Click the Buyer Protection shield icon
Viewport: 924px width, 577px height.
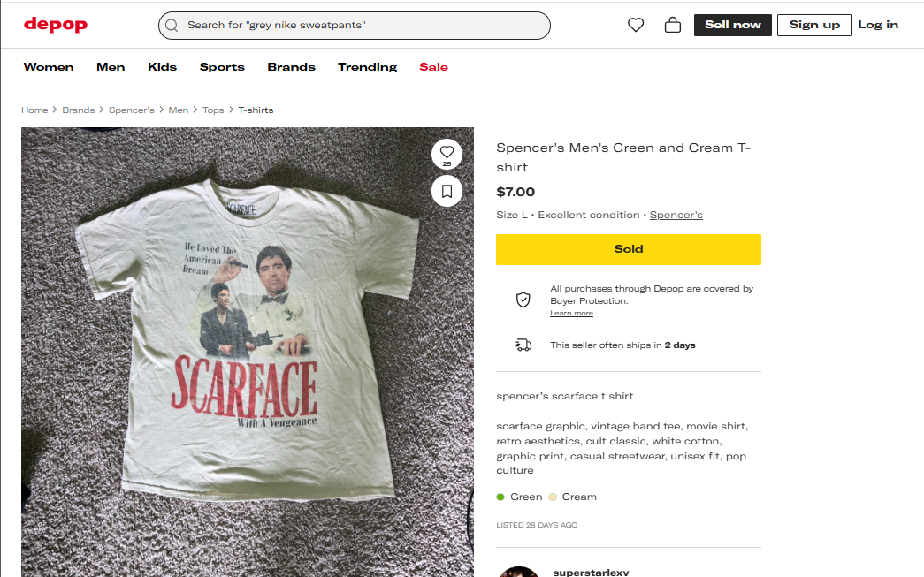(523, 300)
